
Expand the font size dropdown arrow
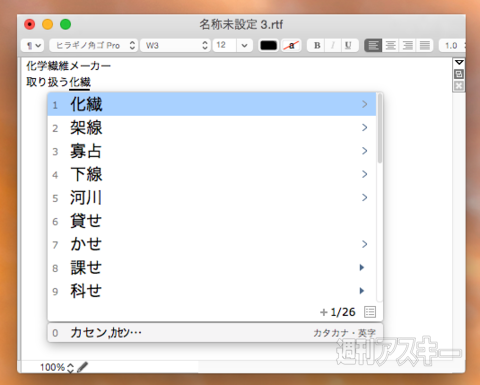[244, 45]
